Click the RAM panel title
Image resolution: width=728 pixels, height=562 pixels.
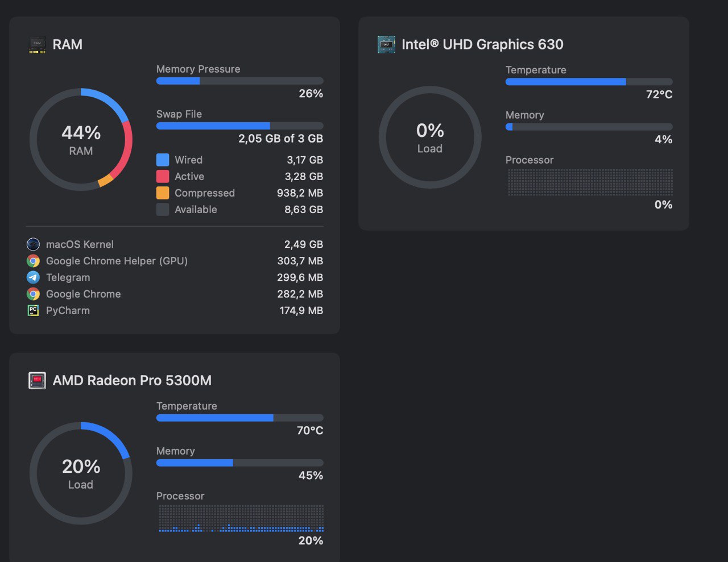click(67, 44)
